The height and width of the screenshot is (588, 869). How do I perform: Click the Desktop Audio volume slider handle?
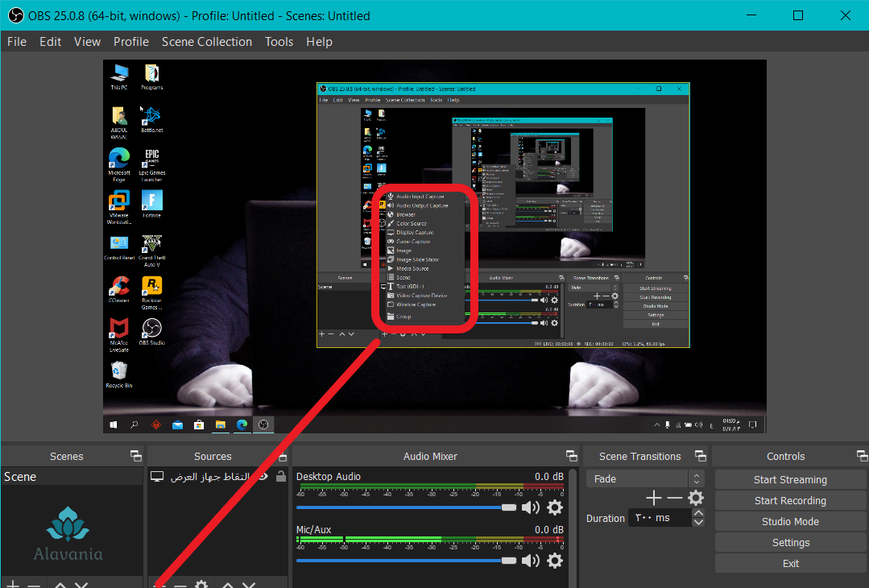click(x=509, y=507)
